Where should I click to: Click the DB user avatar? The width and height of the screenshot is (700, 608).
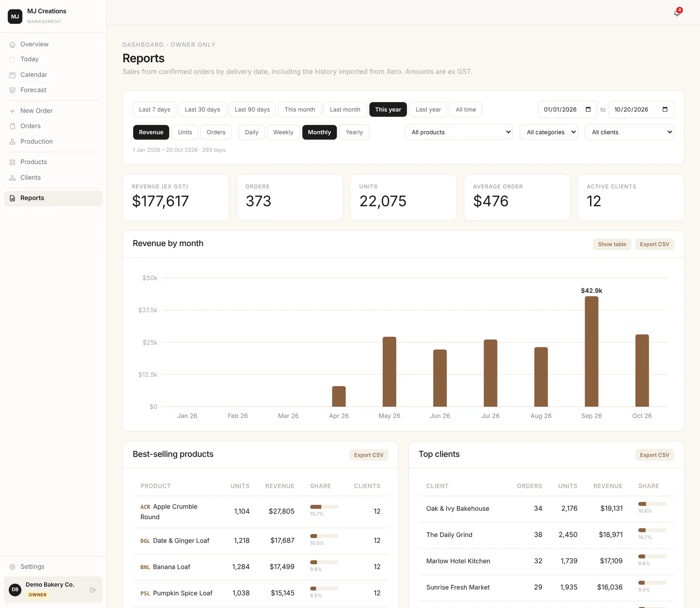click(15, 590)
